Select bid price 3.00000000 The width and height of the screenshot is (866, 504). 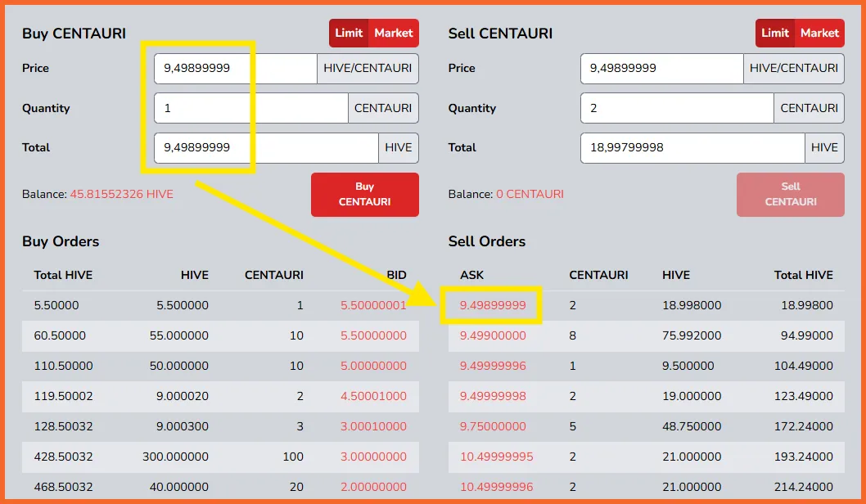coord(373,457)
